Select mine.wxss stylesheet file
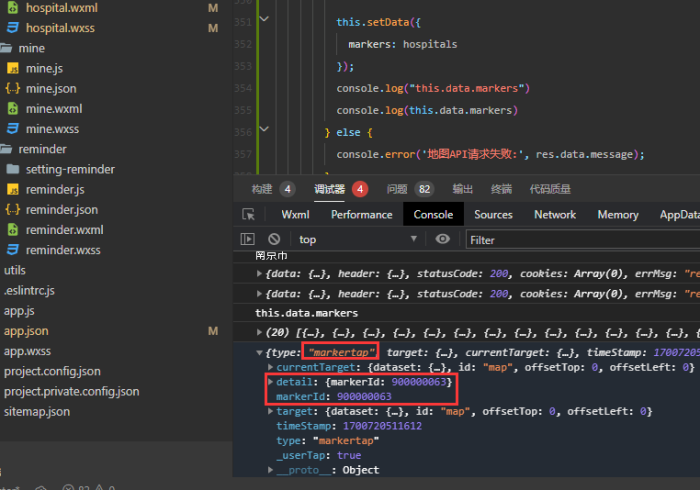Image resolution: width=700 pixels, height=490 pixels. coord(54,129)
